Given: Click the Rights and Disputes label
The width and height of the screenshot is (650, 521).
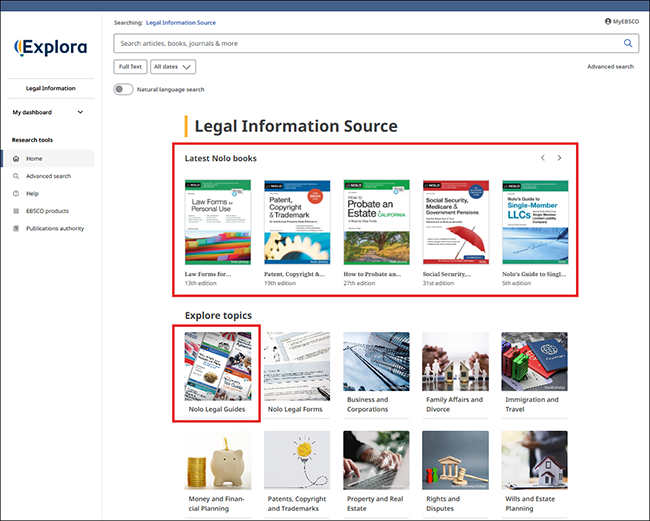Looking at the screenshot, I should [443, 503].
